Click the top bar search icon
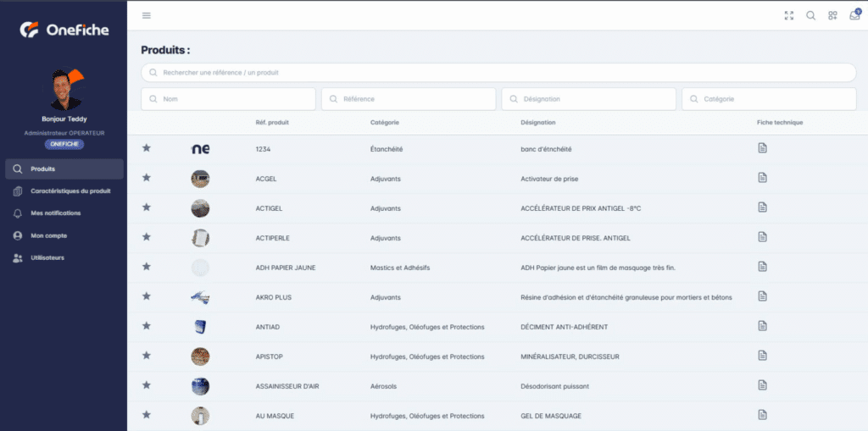The image size is (868, 431). (x=810, y=15)
